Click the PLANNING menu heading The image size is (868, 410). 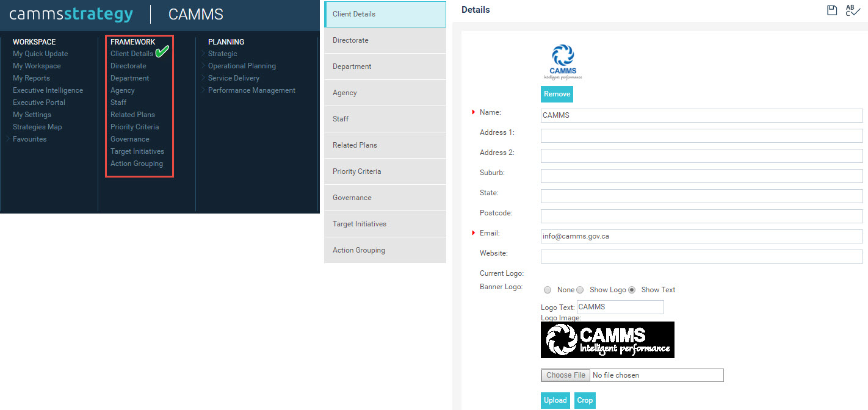pos(226,42)
